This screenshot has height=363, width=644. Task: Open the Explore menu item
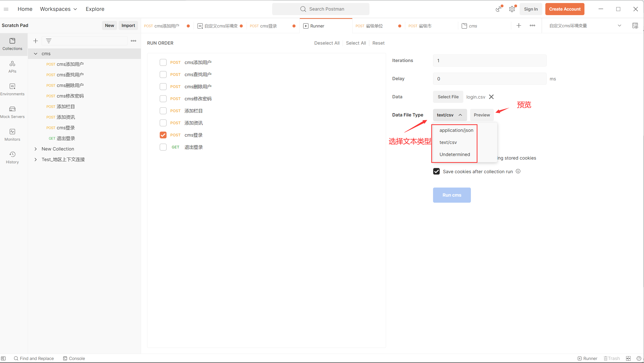pyautogui.click(x=95, y=9)
